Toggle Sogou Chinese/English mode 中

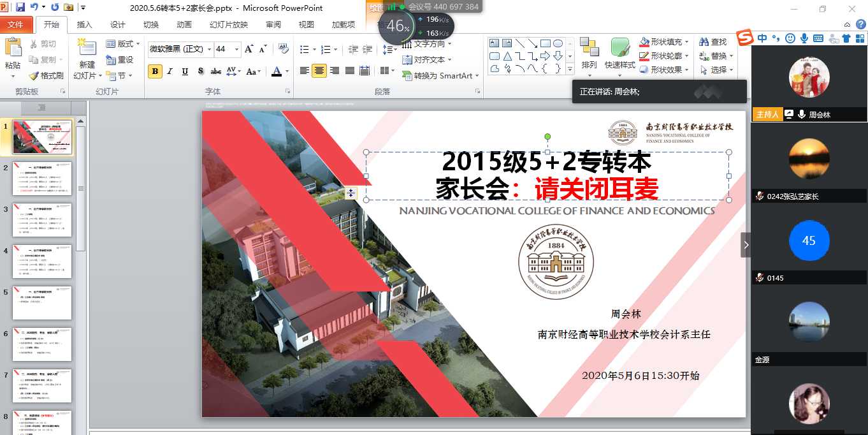762,38
